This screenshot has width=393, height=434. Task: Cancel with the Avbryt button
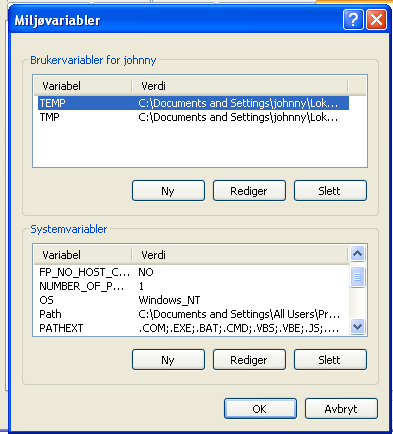[341, 409]
